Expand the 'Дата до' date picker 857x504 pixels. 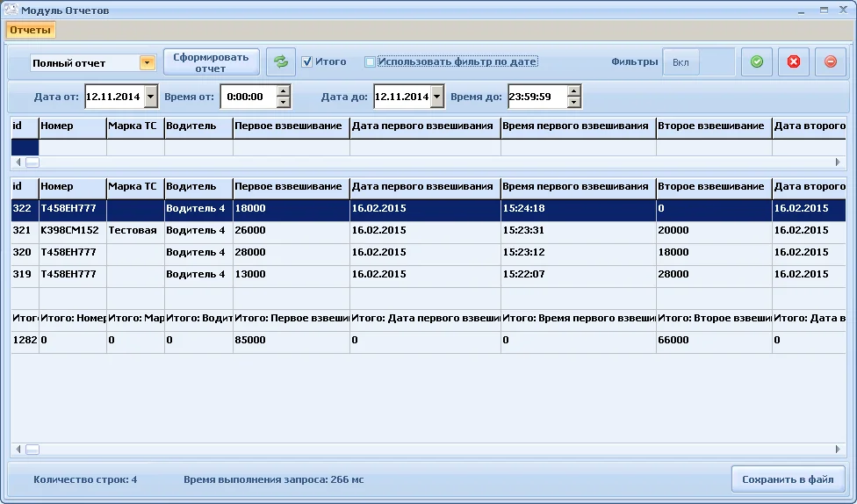(437, 97)
